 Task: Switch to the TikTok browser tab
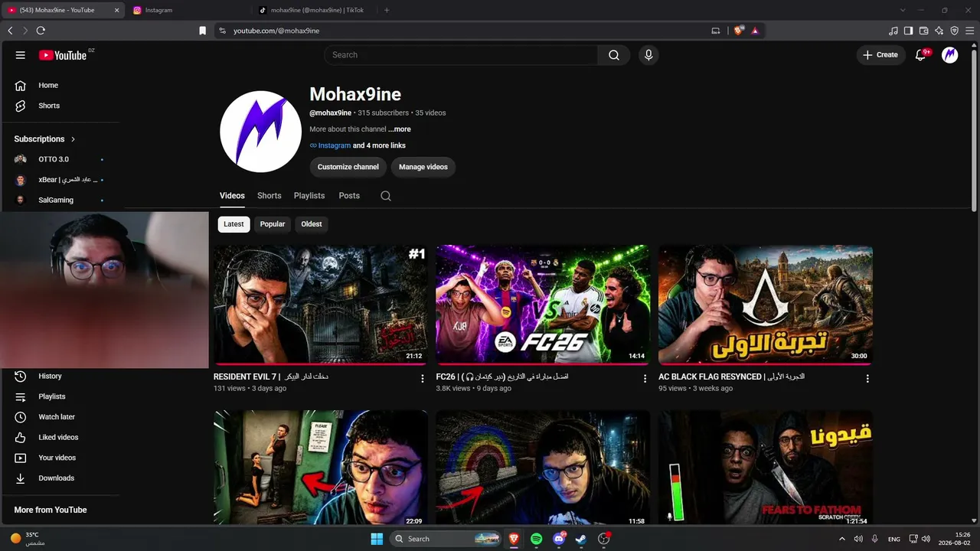click(315, 10)
